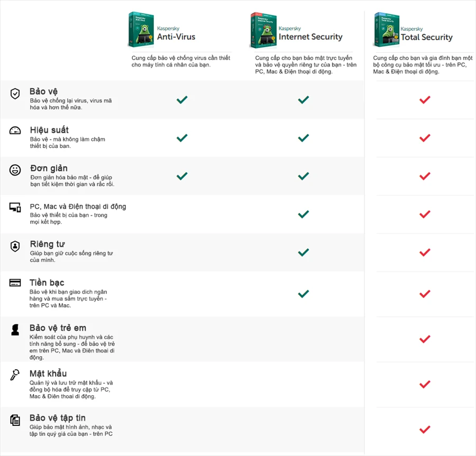The image size is (476, 456).
Task: Open the Kaspersky Internet Security product title
Action: (x=310, y=36)
